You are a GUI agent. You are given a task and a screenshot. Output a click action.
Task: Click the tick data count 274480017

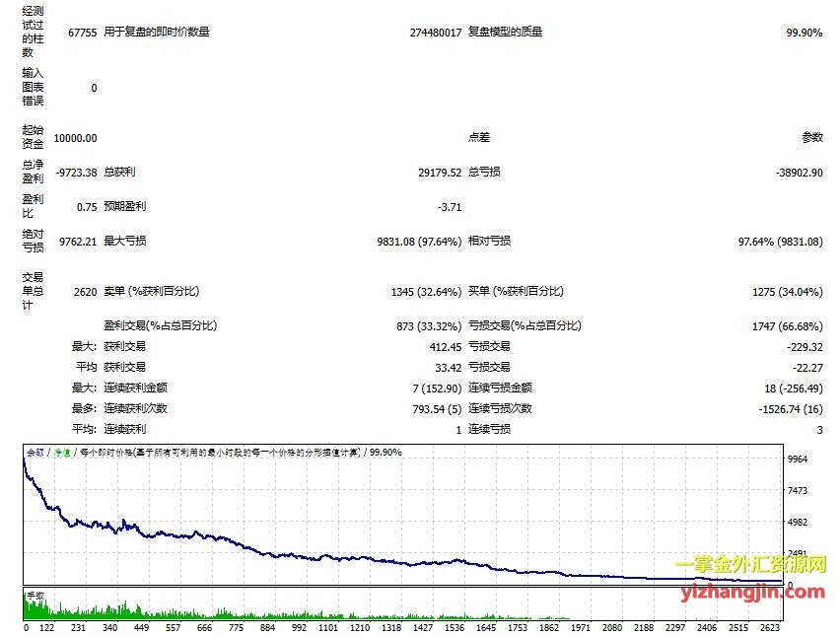click(435, 33)
